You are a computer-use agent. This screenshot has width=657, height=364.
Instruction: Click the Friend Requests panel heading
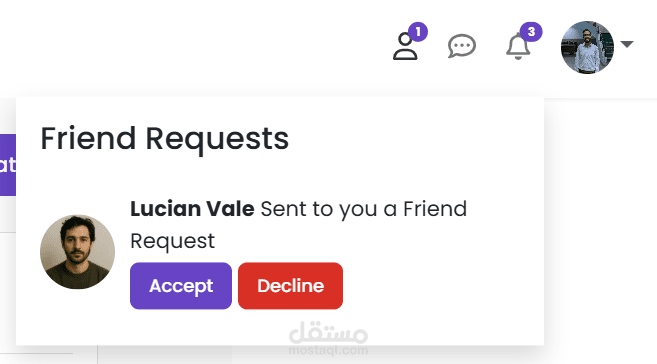pos(165,138)
